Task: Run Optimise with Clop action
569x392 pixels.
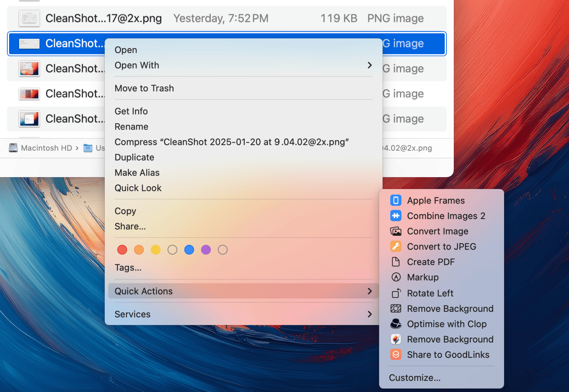Action: click(441, 324)
